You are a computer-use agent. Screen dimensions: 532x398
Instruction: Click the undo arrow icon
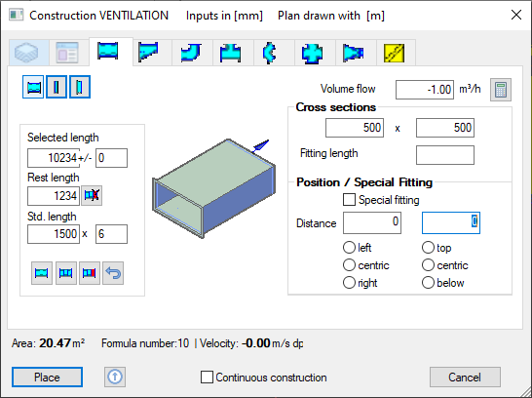click(x=113, y=273)
